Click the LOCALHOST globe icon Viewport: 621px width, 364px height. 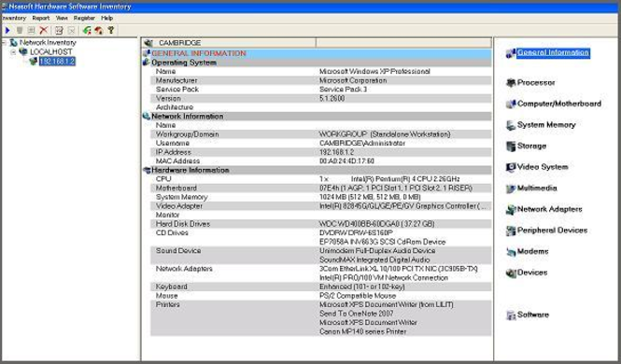point(23,51)
